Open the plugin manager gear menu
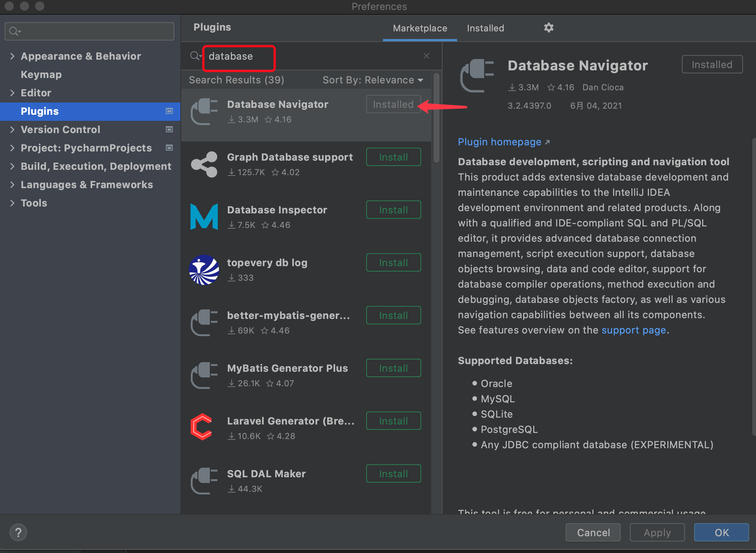The width and height of the screenshot is (756, 553). (548, 28)
